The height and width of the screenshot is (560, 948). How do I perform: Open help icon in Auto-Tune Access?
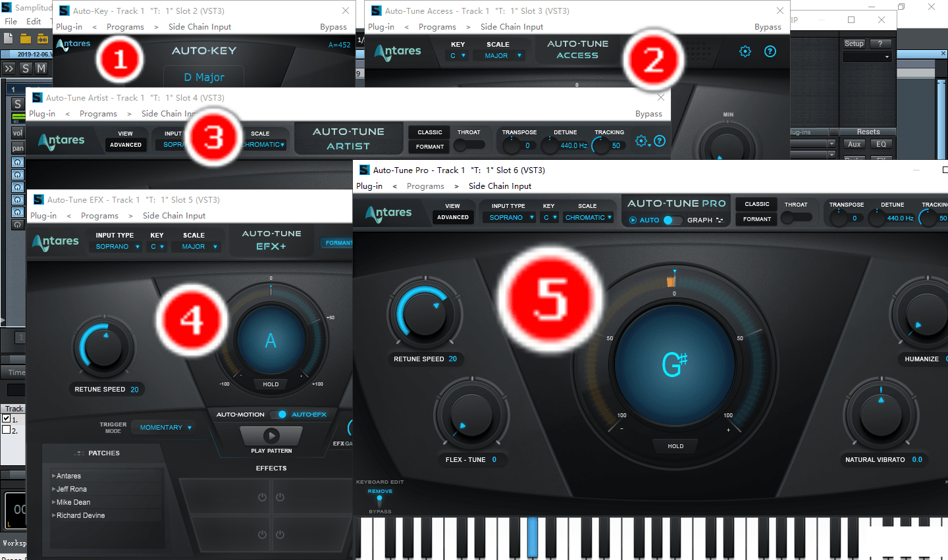point(770,51)
